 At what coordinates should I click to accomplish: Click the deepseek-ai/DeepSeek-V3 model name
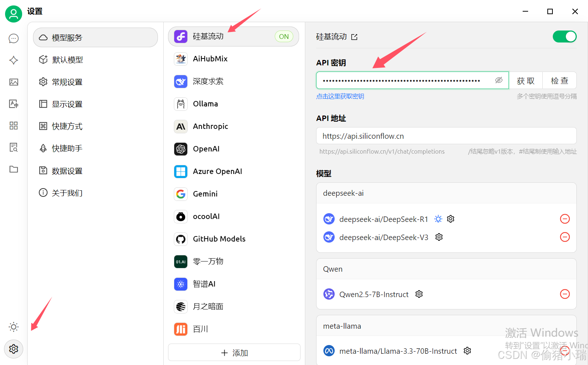click(384, 238)
